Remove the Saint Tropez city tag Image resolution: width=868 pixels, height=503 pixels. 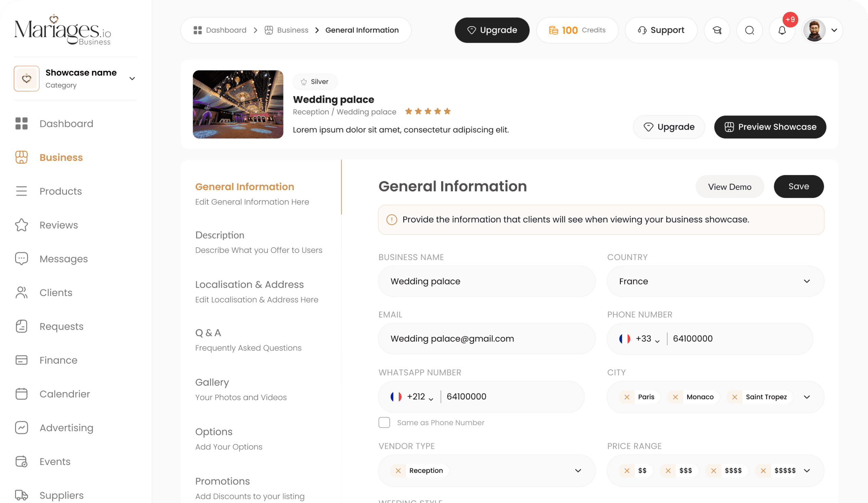[x=735, y=397]
